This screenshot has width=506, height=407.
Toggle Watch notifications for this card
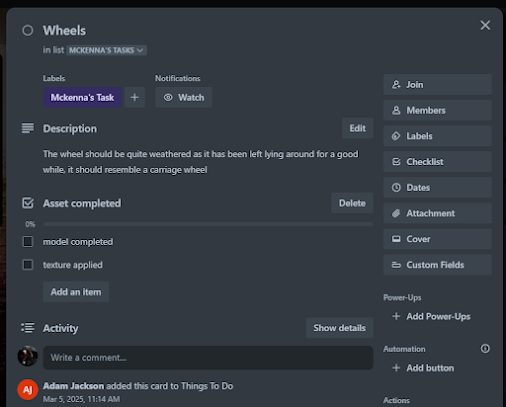click(184, 97)
